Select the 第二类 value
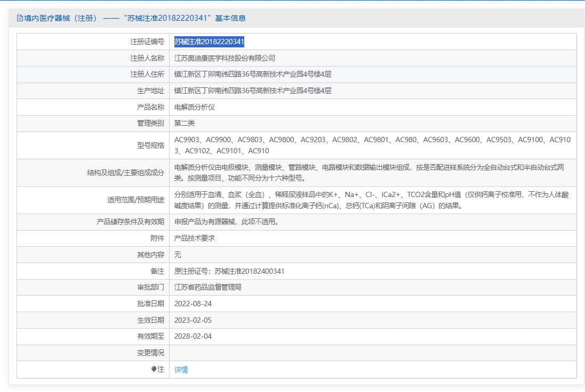Image resolution: width=585 pixels, height=392 pixels. tap(185, 123)
